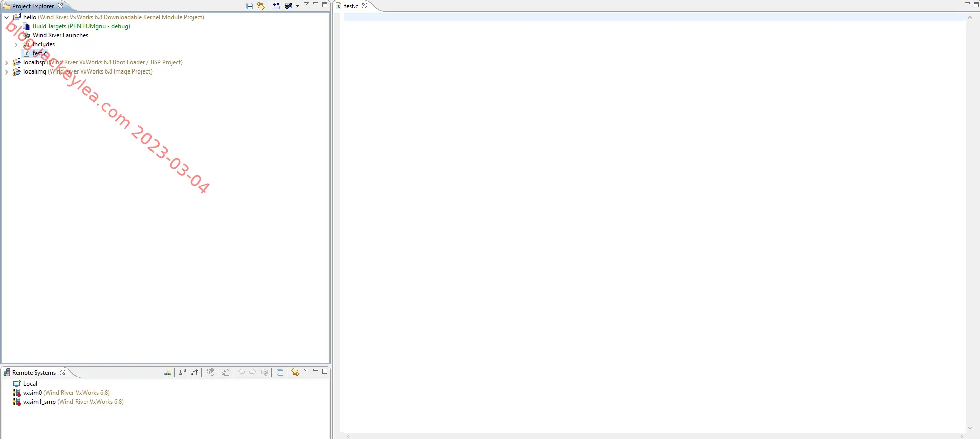Click the connect icon in Remote Systems toolbar
Screen dimensions: 980x439
(x=183, y=372)
